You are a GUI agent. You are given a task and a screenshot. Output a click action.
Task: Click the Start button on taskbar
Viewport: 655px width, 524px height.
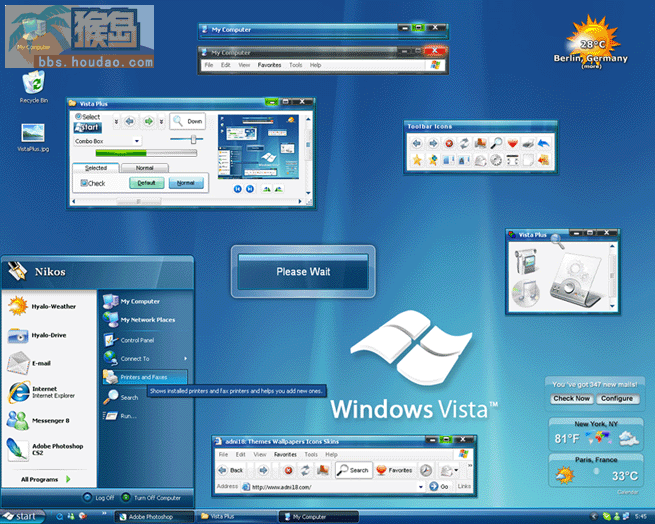[22, 516]
